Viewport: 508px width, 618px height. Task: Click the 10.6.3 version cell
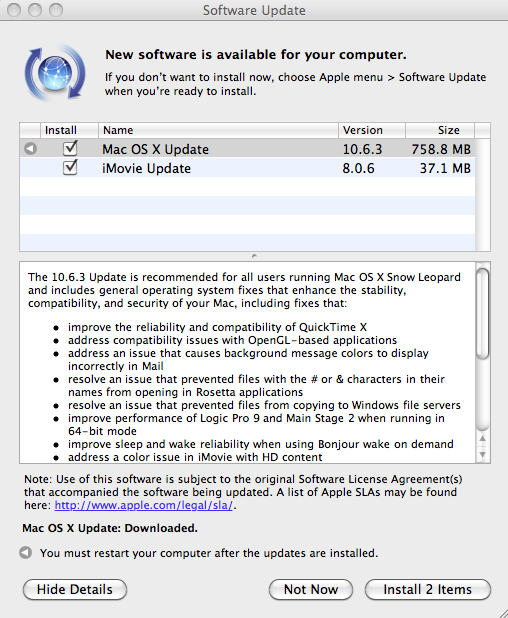[362, 149]
